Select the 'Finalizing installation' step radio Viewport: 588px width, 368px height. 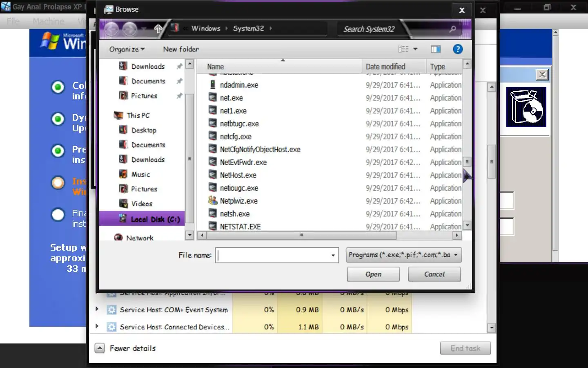pos(58,215)
